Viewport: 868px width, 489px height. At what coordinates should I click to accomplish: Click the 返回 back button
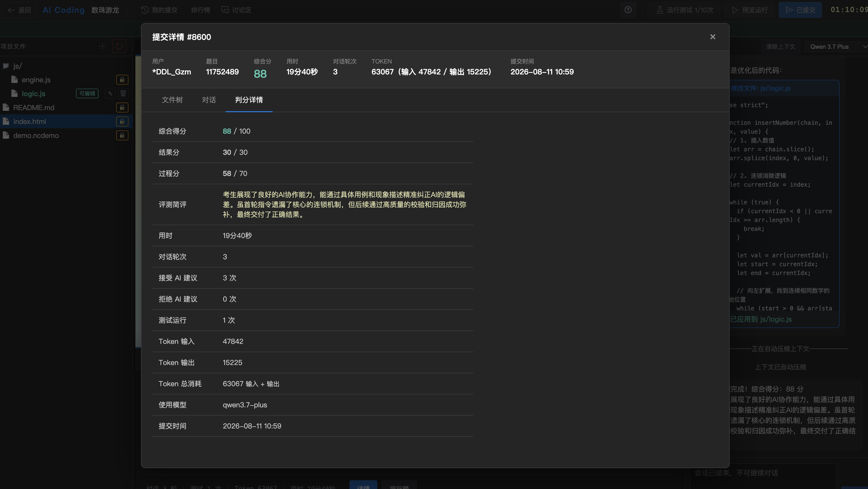pyautogui.click(x=19, y=10)
